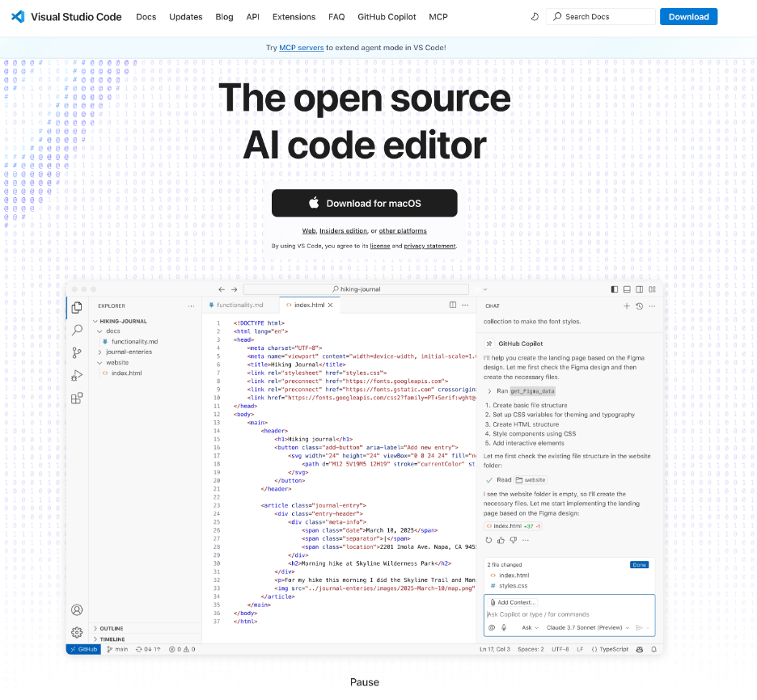Select functionality.md in the file tree
Screen dimensions: 757x700
tap(134, 342)
